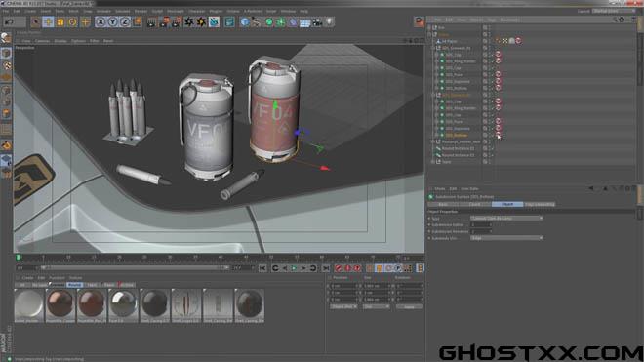The height and width of the screenshot is (362, 644).
Task: Open the Type dropdown in Object Properties
Action: coord(506,219)
